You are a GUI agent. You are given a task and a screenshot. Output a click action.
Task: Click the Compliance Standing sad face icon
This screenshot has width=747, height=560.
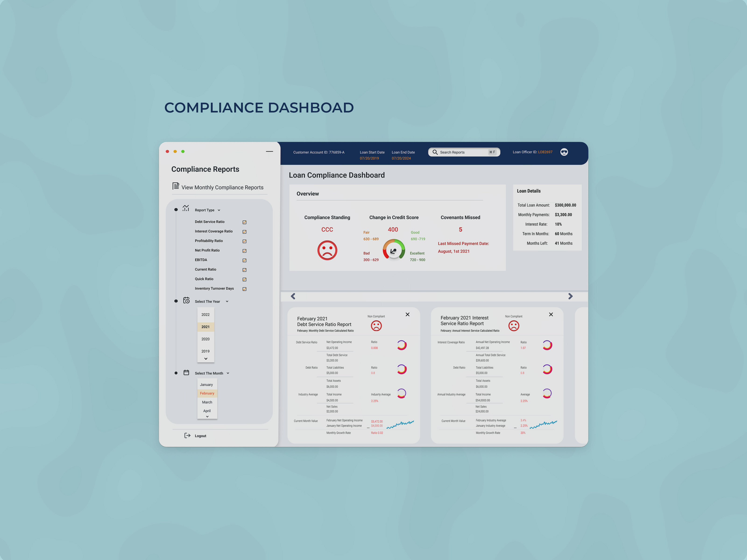click(327, 250)
